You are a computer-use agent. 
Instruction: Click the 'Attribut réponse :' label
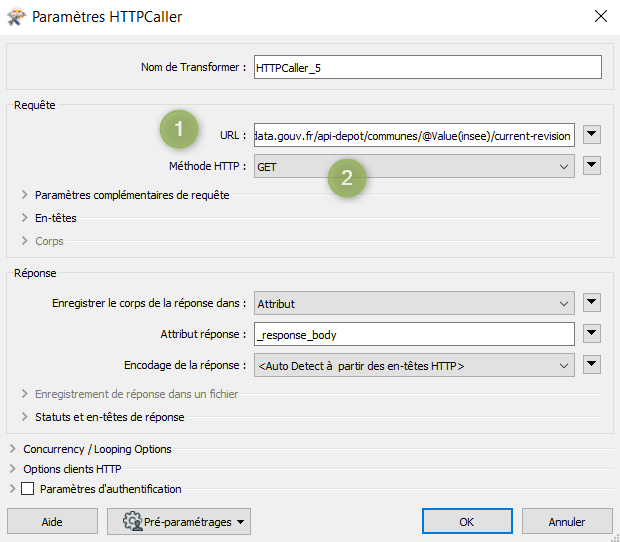[x=203, y=334]
